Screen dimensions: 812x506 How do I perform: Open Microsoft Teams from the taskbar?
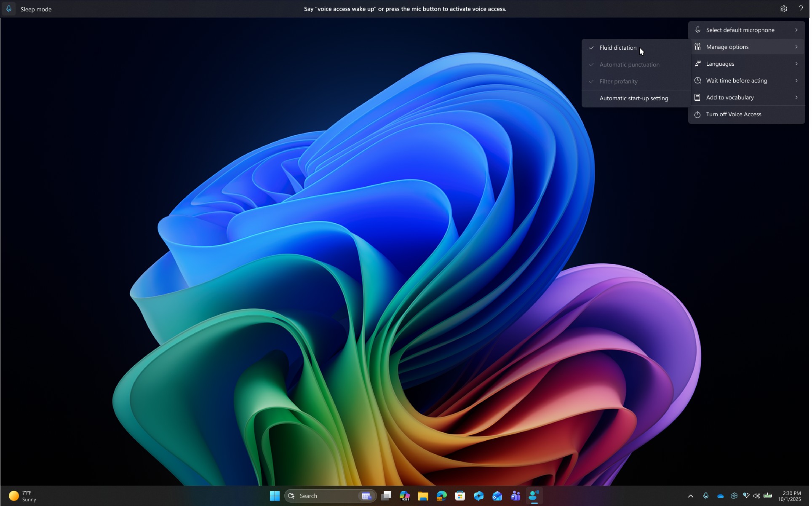click(516, 496)
